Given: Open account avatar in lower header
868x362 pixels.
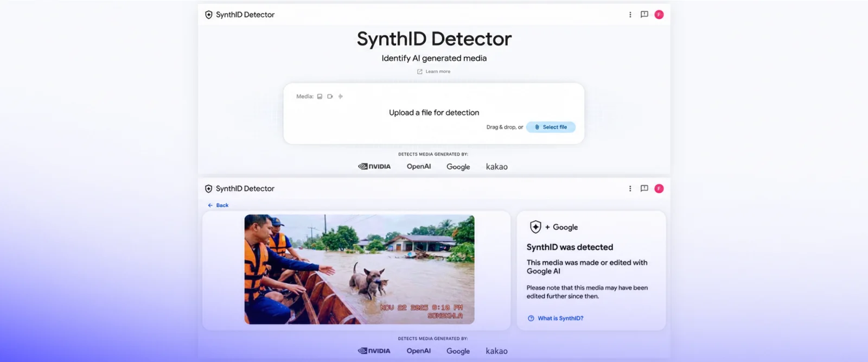Looking at the screenshot, I should [x=659, y=189].
